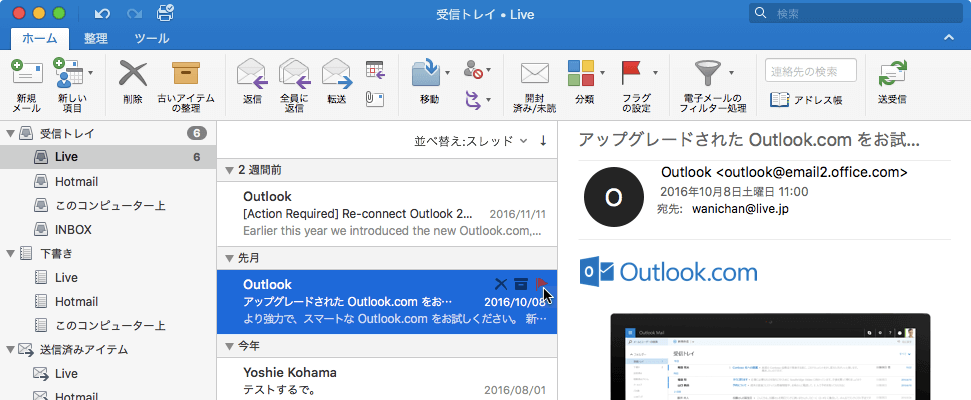This screenshot has width=971, height=400.
Task: Click the 電子メールのフィルター処理 funnel icon
Action: [707, 73]
